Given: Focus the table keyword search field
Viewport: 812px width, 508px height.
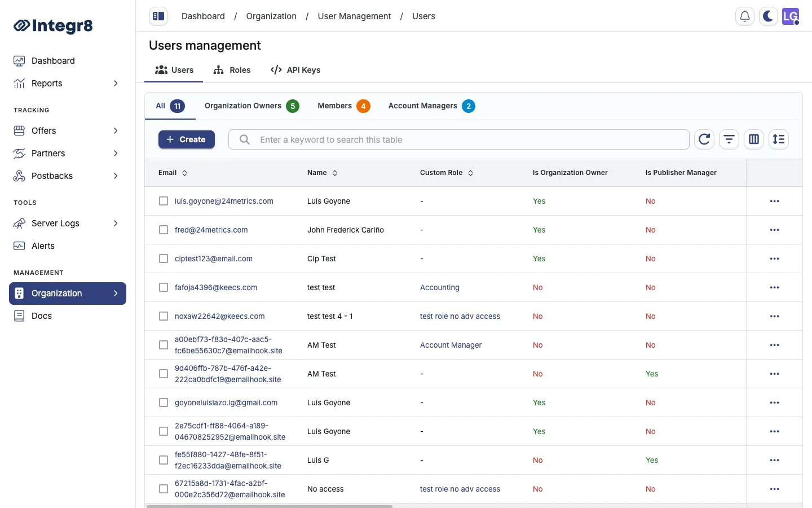Looking at the screenshot, I should tap(459, 139).
